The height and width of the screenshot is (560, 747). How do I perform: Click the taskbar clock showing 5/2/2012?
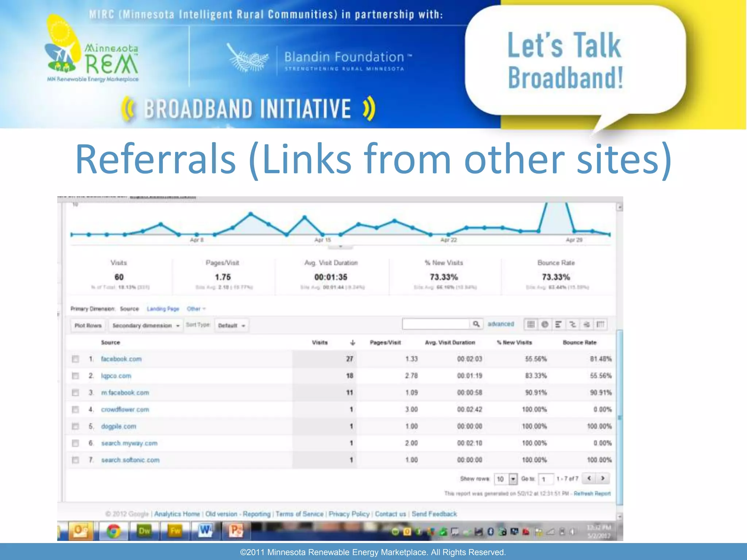point(599,532)
